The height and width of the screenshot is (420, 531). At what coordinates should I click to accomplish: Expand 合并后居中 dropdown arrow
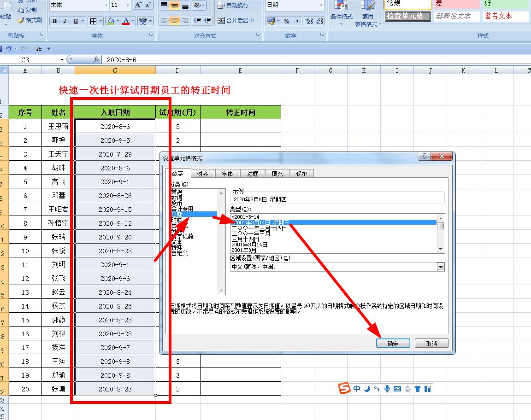tap(257, 21)
